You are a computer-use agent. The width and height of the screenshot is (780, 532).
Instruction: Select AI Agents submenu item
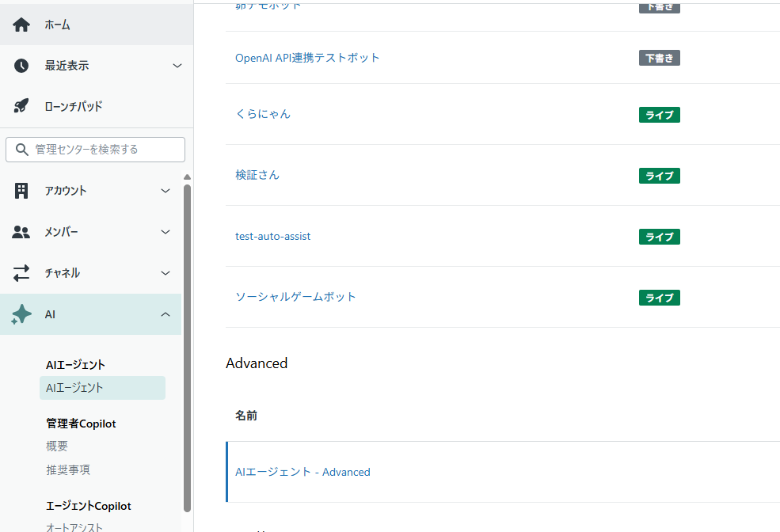[74, 388]
